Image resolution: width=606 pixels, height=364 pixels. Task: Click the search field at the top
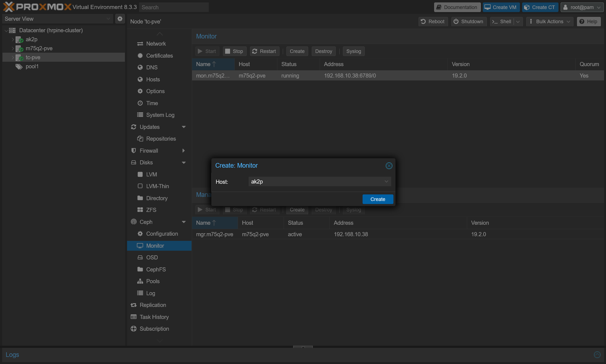[174, 7]
